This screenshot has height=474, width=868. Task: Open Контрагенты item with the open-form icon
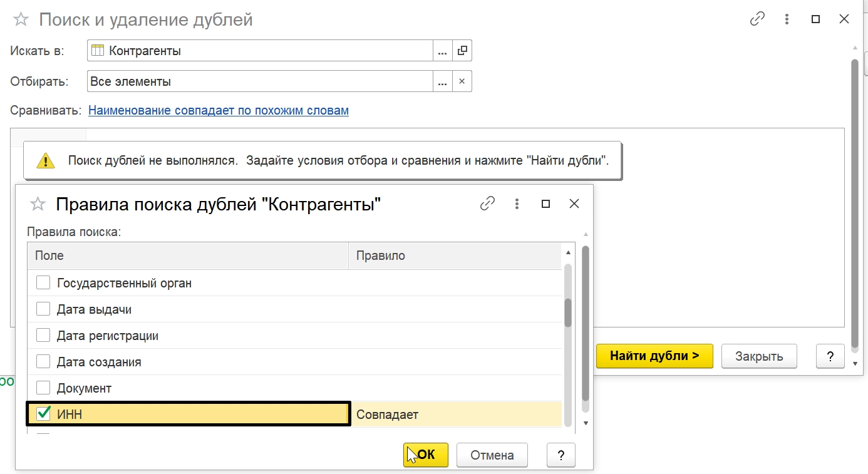[x=462, y=51]
